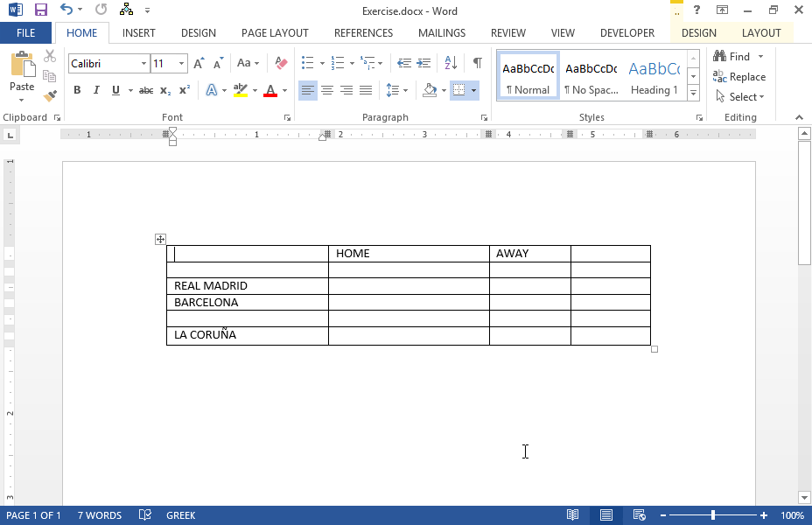Open Ribbon Display Options
The height and width of the screenshot is (525, 812).
[x=722, y=10]
